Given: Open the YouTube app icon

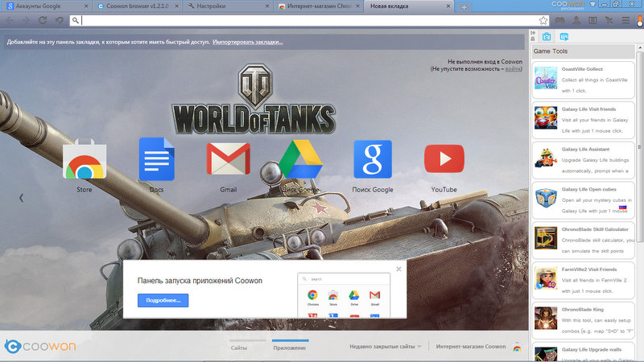Looking at the screenshot, I should (444, 158).
